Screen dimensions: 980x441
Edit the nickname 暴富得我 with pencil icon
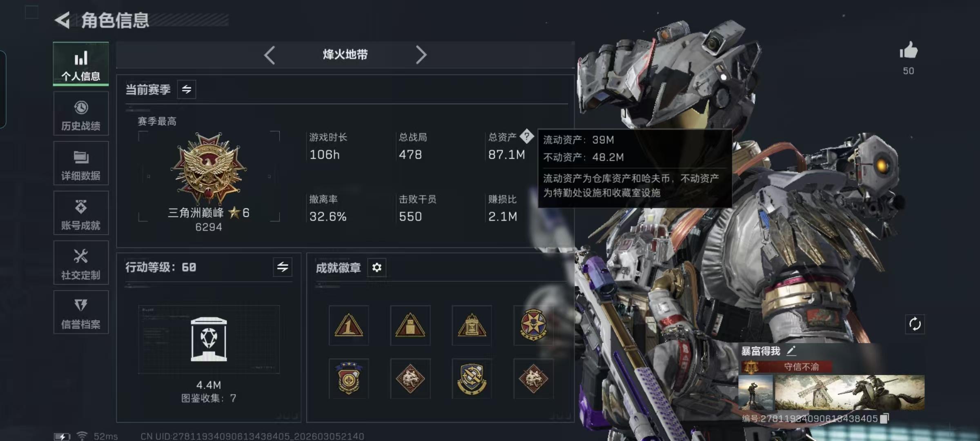click(x=791, y=350)
